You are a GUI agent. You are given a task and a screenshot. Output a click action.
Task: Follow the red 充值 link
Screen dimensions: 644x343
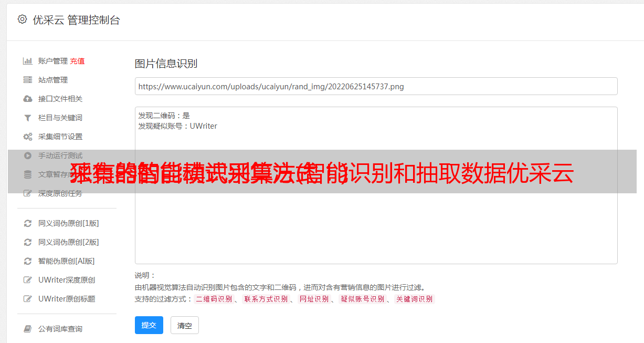[x=77, y=61]
